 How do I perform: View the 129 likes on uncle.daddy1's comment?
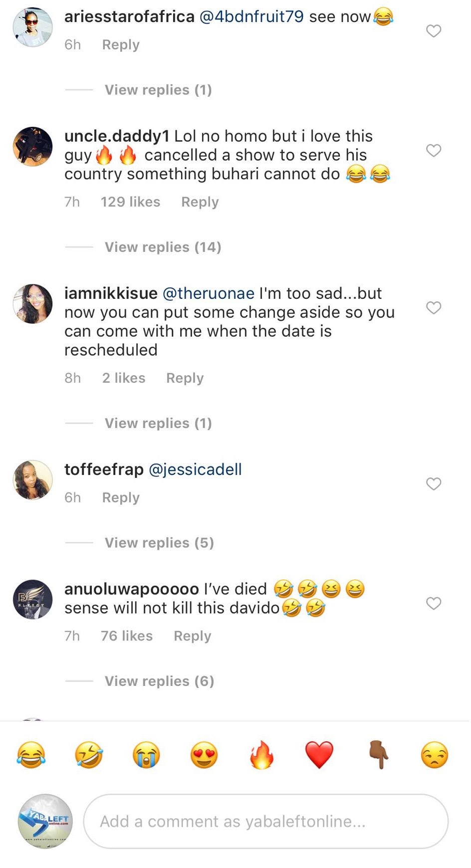130,202
